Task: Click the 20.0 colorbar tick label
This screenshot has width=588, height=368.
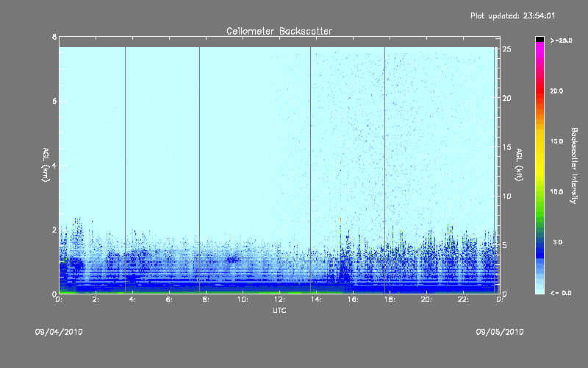Action: [556, 91]
